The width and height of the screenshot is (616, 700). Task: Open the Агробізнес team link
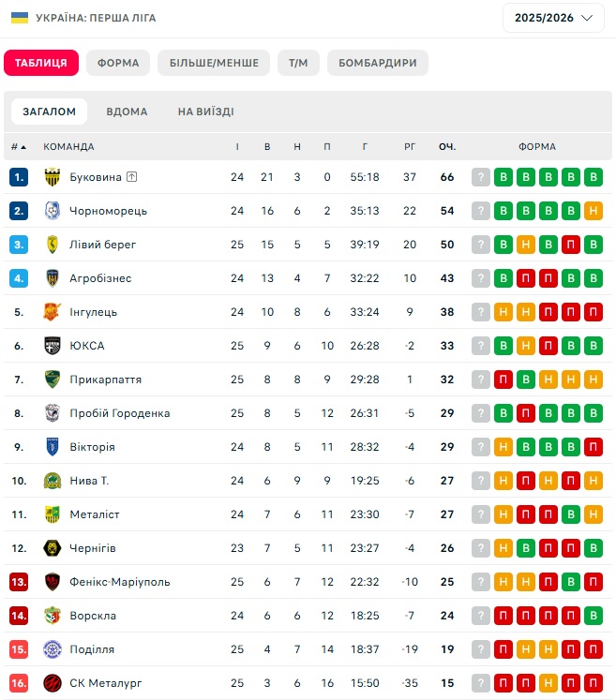pyautogui.click(x=100, y=278)
